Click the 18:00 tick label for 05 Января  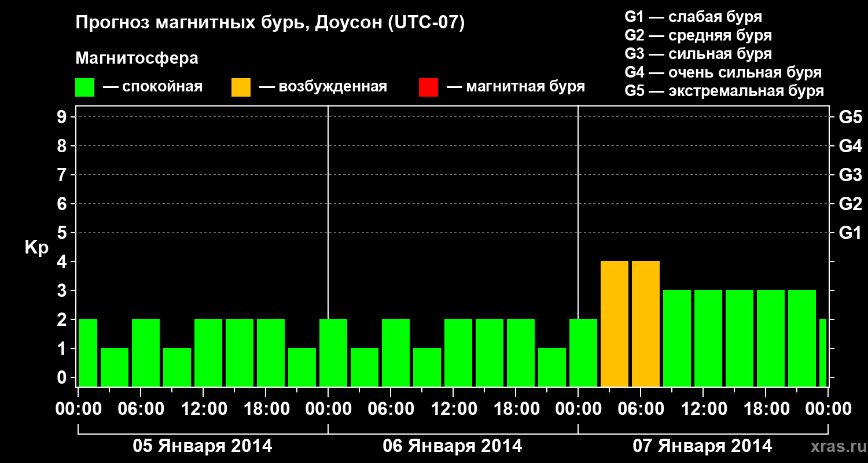[x=266, y=409]
